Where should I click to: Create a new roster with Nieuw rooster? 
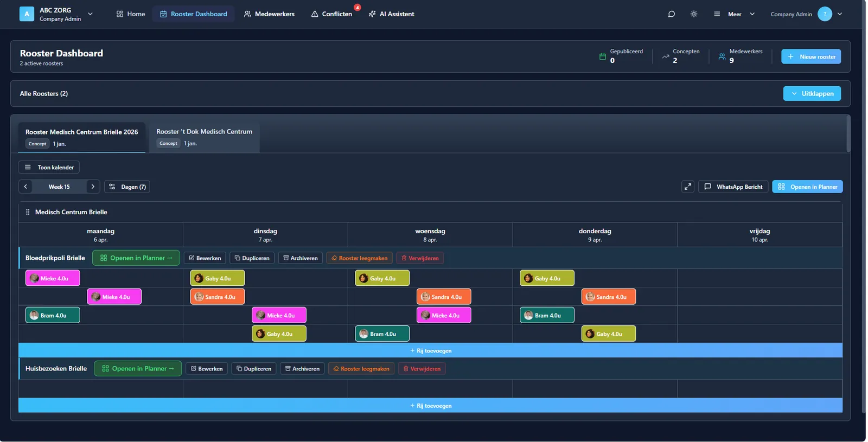coord(811,56)
